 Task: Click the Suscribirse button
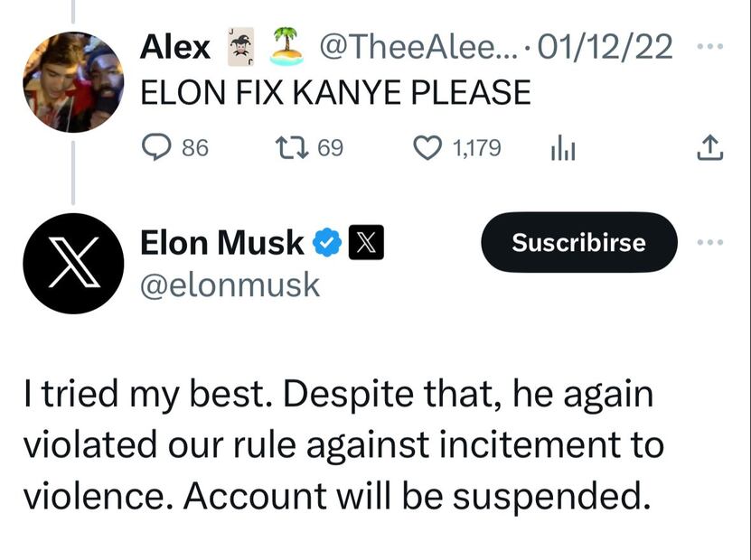tap(578, 242)
